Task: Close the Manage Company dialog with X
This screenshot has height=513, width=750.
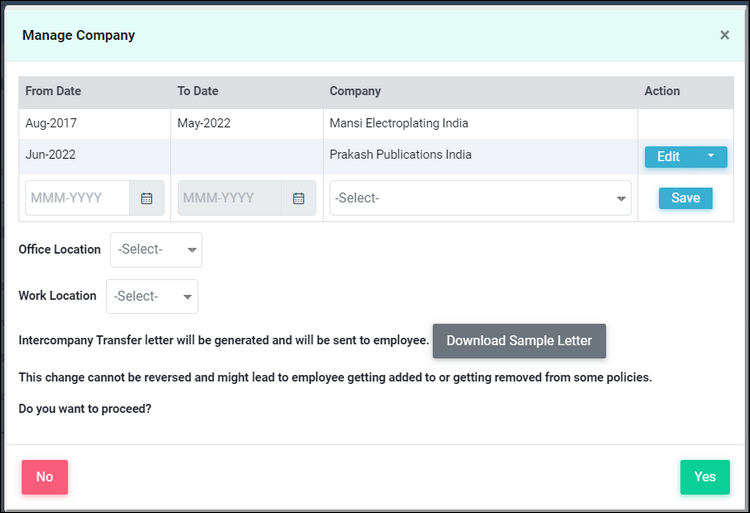Action: (725, 35)
